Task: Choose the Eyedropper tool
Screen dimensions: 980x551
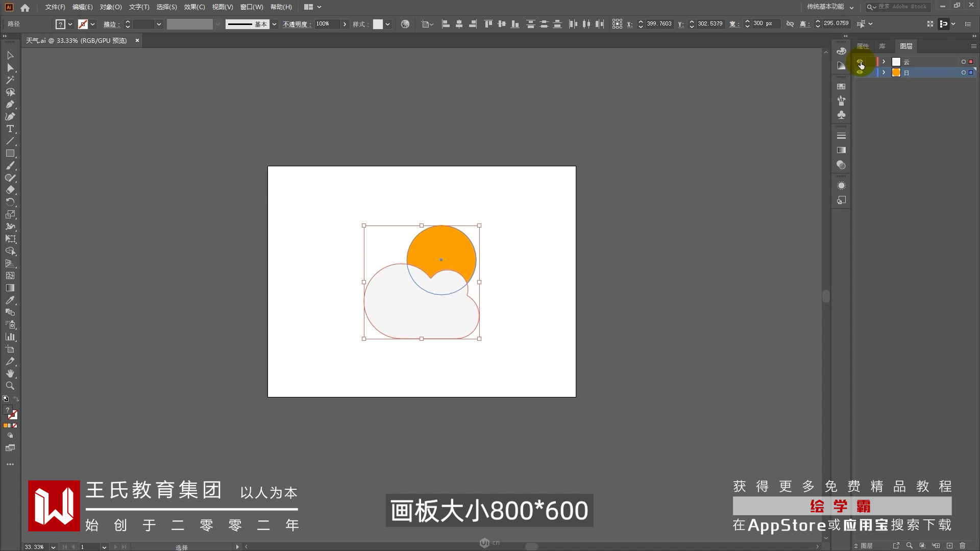Action: pos(10,300)
